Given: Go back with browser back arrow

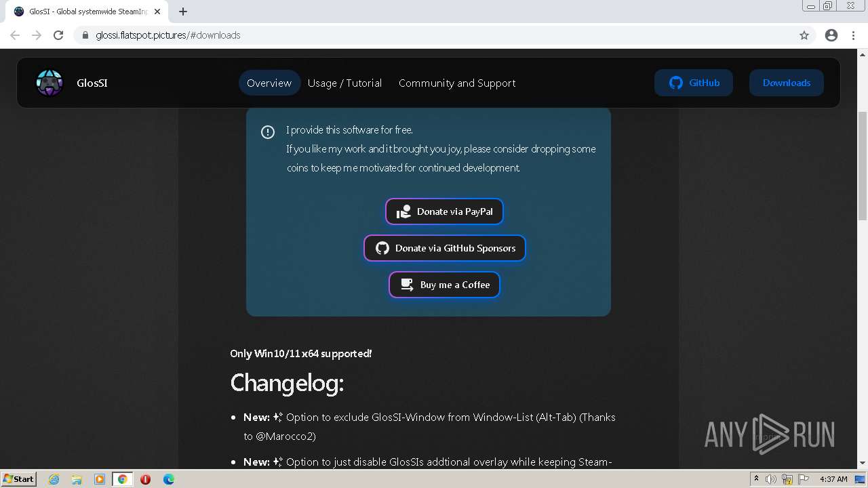Looking at the screenshot, I should coord(15,35).
